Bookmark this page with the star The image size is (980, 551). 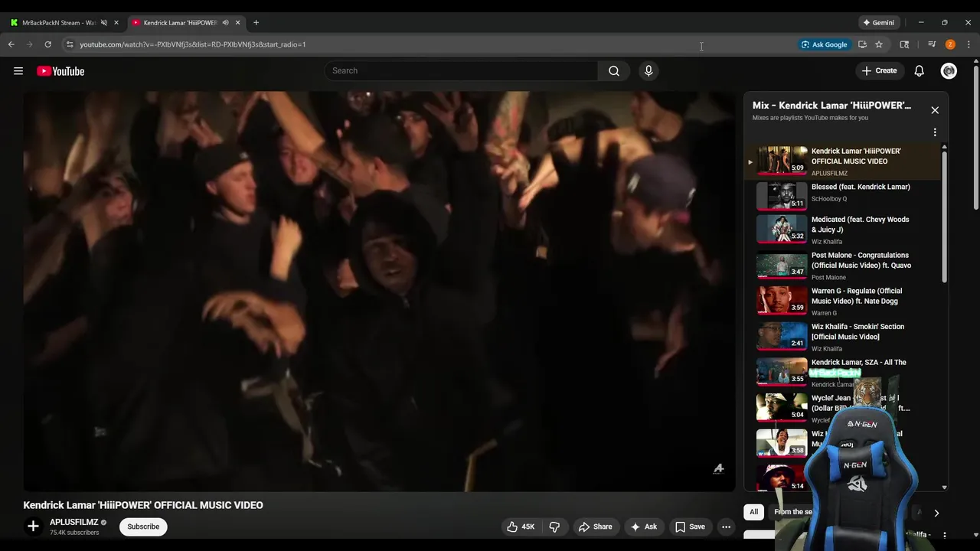(879, 44)
